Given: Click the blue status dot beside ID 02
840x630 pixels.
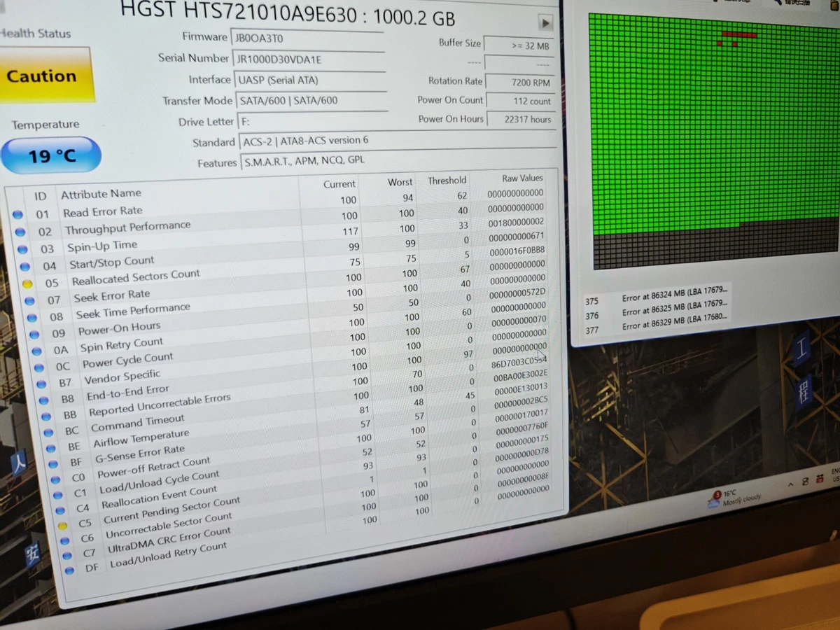Looking at the screenshot, I should (x=20, y=232).
